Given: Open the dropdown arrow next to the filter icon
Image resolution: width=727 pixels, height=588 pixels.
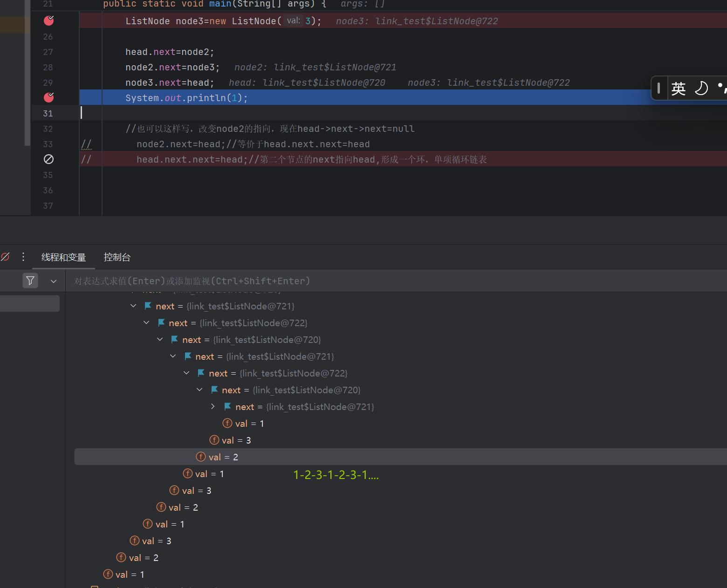Looking at the screenshot, I should [x=54, y=281].
